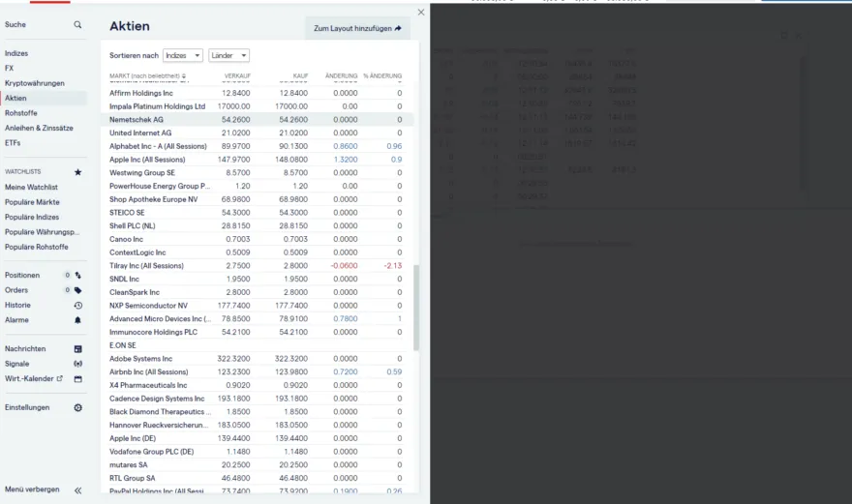Click the Zum Layout hinzufügen button
The height and width of the screenshot is (504, 852).
[357, 29]
